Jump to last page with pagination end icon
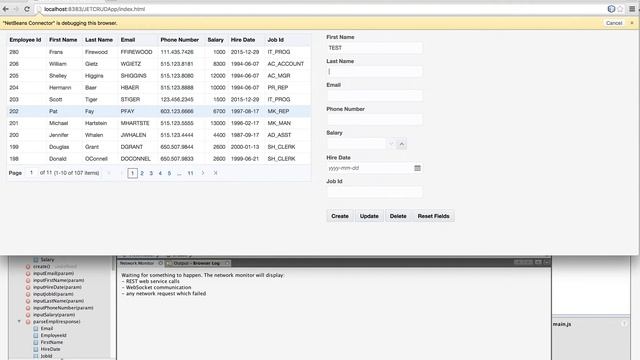Image resolution: width=640 pixels, height=360 pixels. point(216,173)
